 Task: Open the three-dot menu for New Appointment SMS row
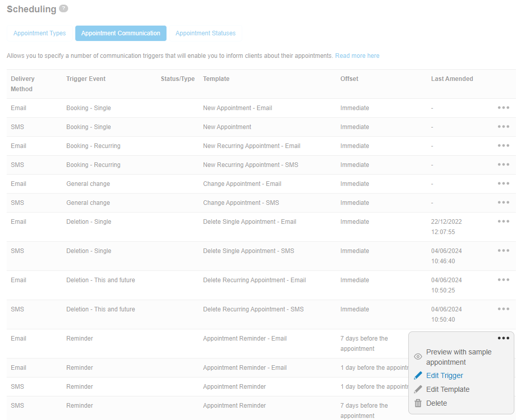tap(504, 127)
